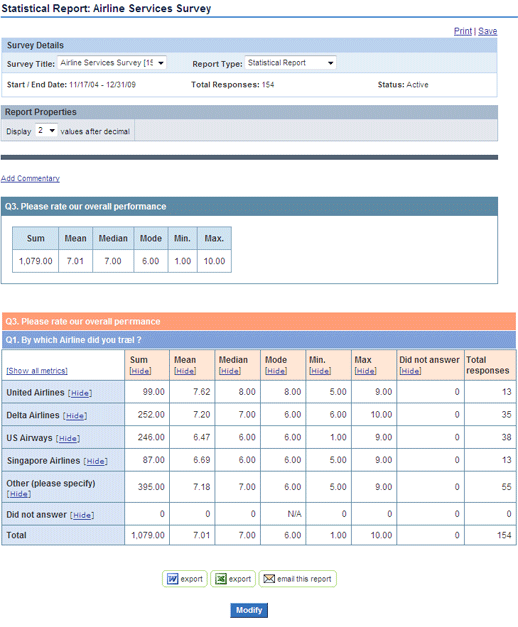Click the email this report envelope button
Viewport: 518px width, 627px height.
coord(298,579)
